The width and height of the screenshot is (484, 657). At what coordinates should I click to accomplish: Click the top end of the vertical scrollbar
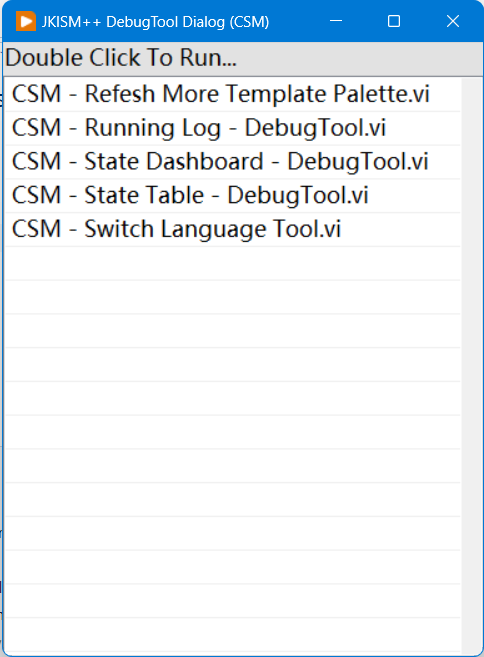pos(472,84)
